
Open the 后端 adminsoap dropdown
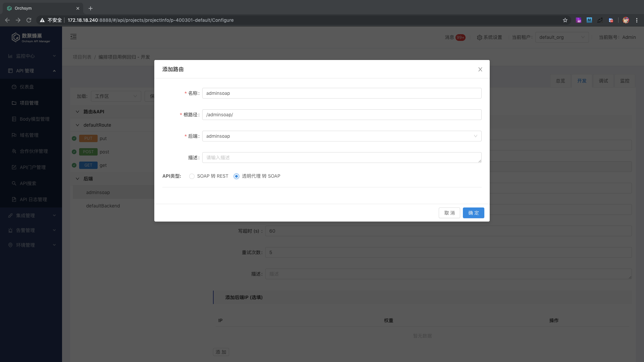[341, 136]
